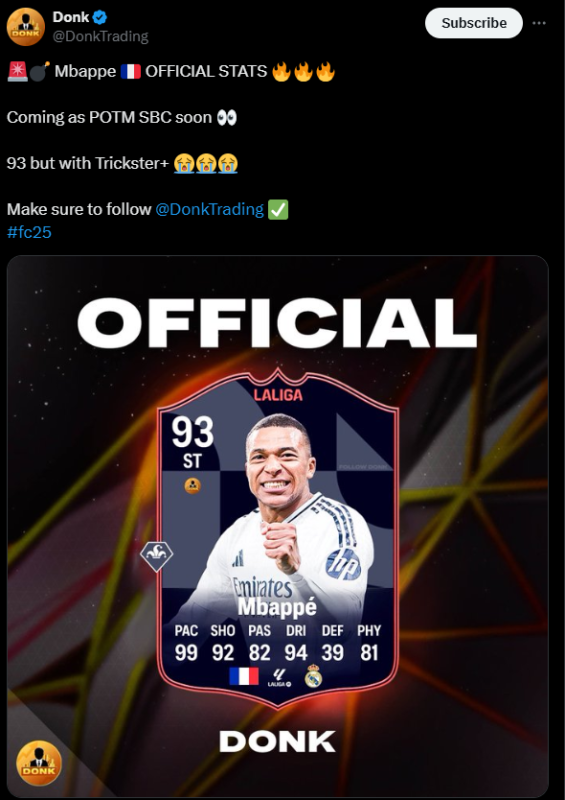The image size is (565, 800).
Task: Open the #fc25 hashtag
Action: (29, 232)
